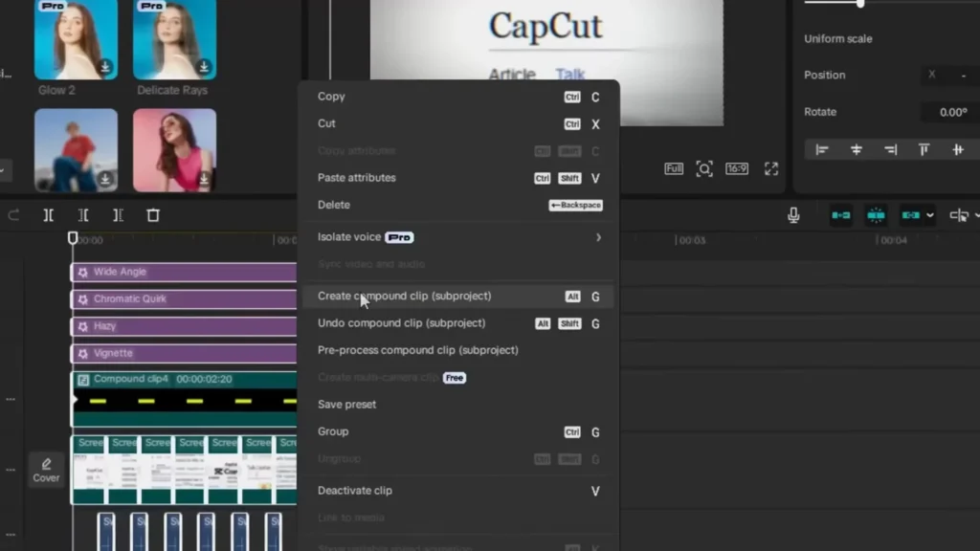Screen dimensions: 980x551
Task: Expand the Isolate voice submenu arrow
Action: coord(598,237)
